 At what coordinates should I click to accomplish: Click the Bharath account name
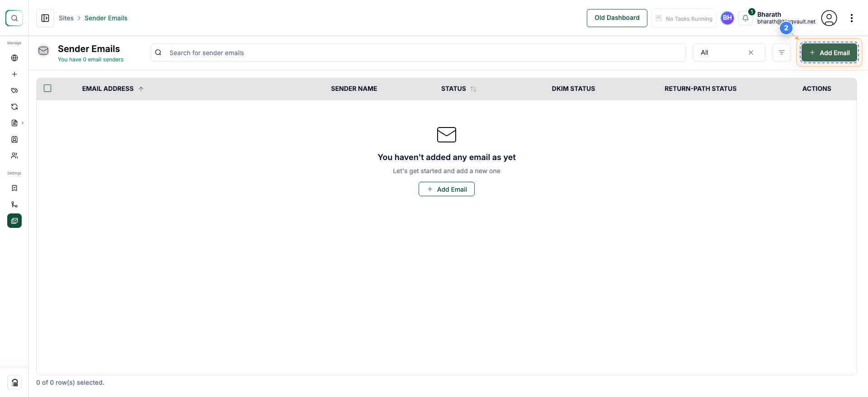(769, 14)
